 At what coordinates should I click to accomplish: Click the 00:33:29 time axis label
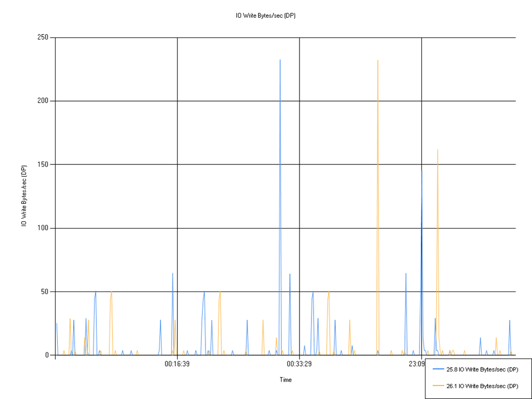coord(300,364)
